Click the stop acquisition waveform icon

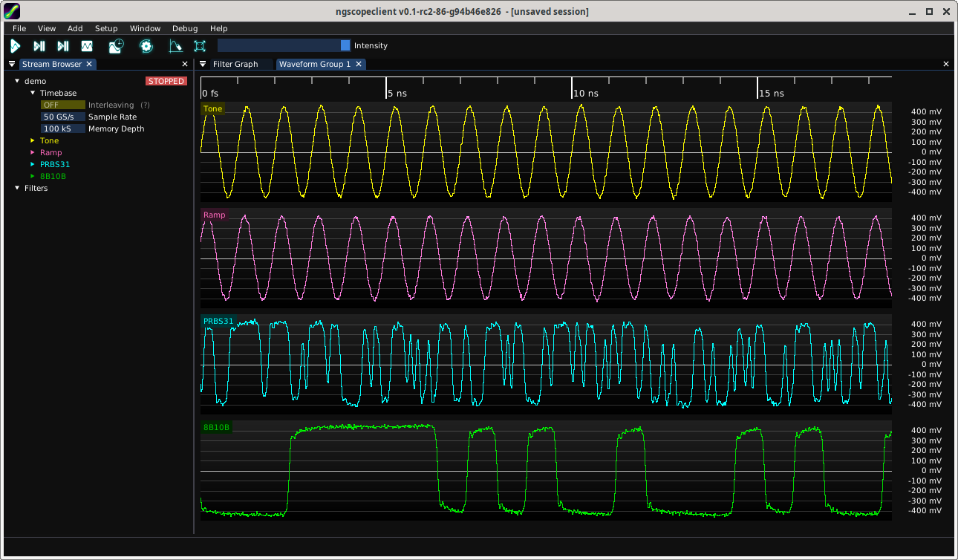click(x=87, y=46)
